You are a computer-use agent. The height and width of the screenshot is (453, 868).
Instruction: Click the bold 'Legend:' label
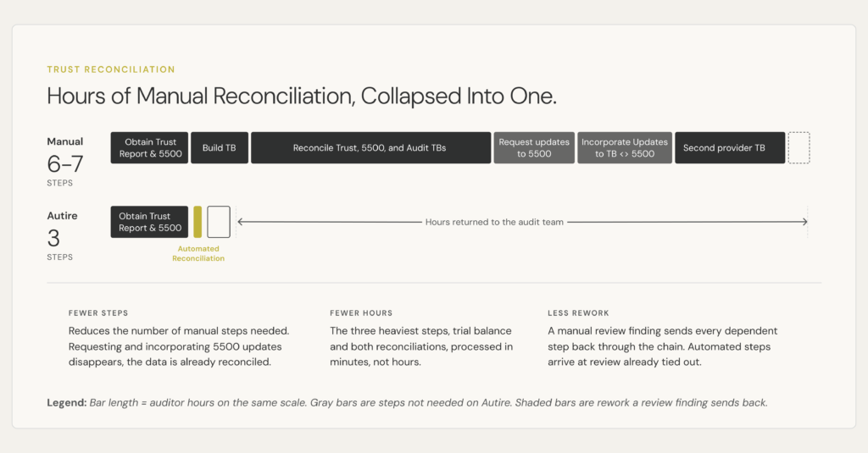[67, 403]
